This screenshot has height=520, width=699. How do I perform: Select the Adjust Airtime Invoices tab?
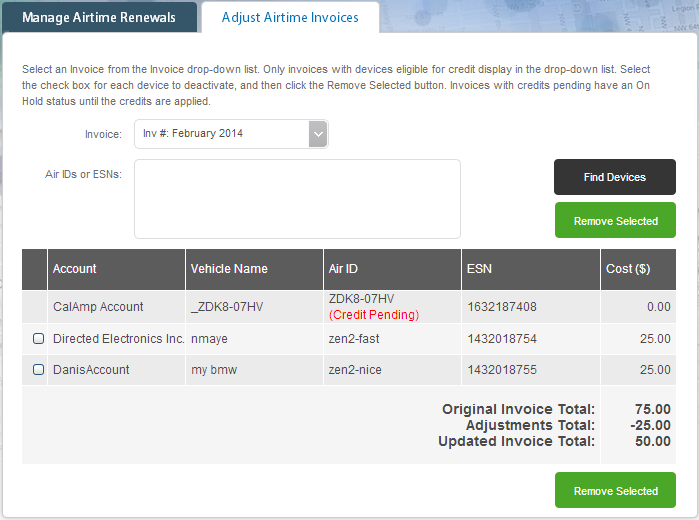point(290,17)
